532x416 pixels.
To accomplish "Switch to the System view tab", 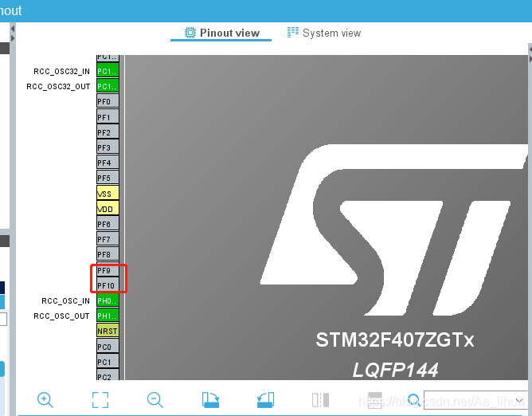I will [323, 33].
